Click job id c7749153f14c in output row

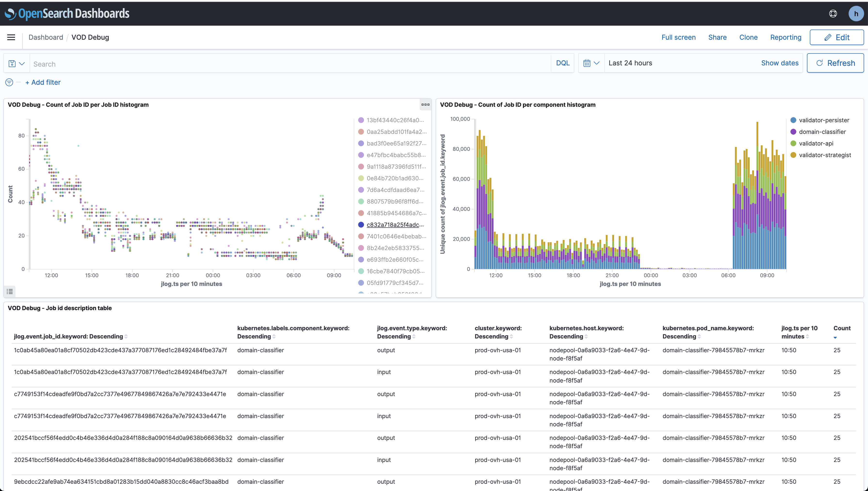click(120, 394)
